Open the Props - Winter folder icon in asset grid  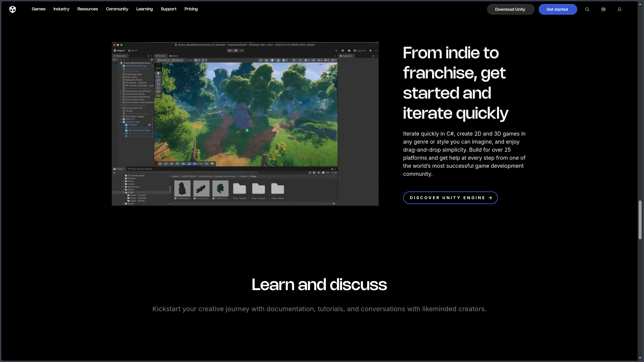[278, 189]
